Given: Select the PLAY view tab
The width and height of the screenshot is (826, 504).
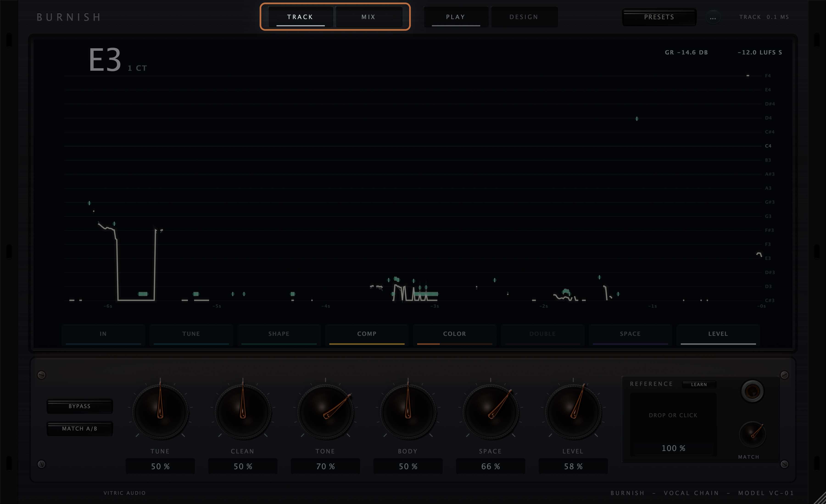Looking at the screenshot, I should (456, 17).
